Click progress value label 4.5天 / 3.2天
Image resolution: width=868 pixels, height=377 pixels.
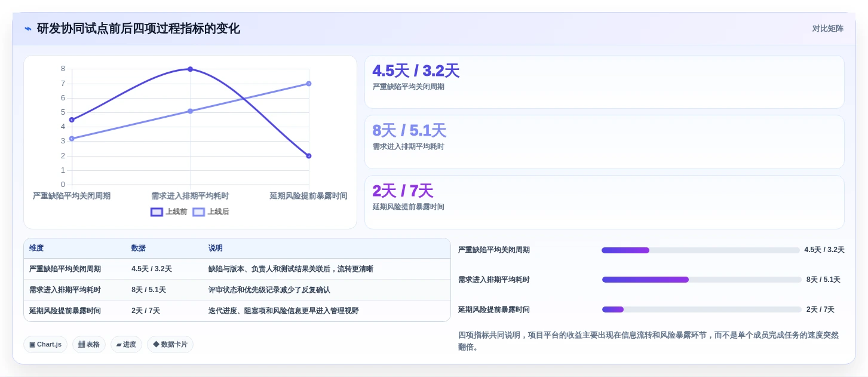click(x=824, y=250)
